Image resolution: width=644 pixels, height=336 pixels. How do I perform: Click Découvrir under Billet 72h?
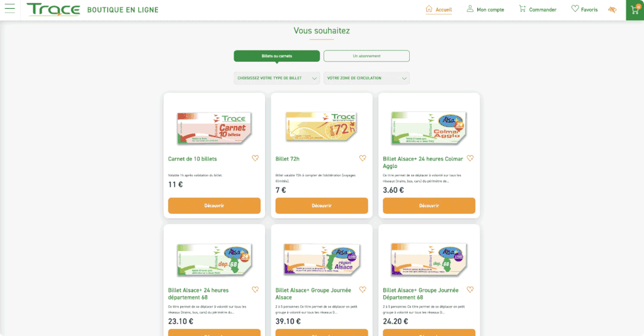[322, 206]
